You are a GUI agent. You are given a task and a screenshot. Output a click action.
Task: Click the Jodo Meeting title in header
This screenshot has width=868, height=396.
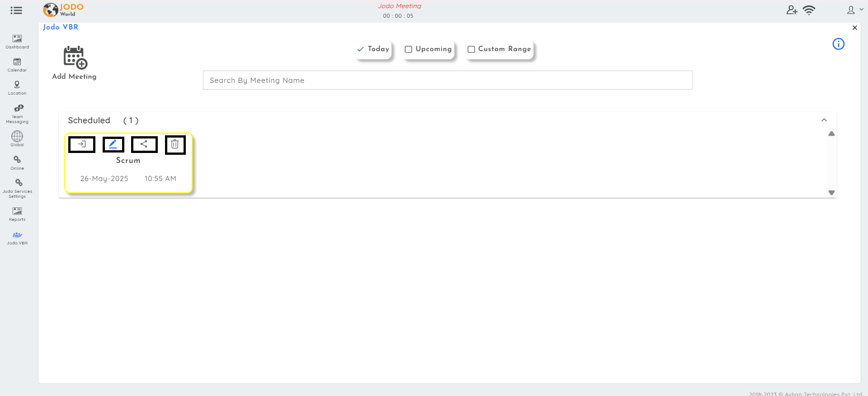click(399, 6)
